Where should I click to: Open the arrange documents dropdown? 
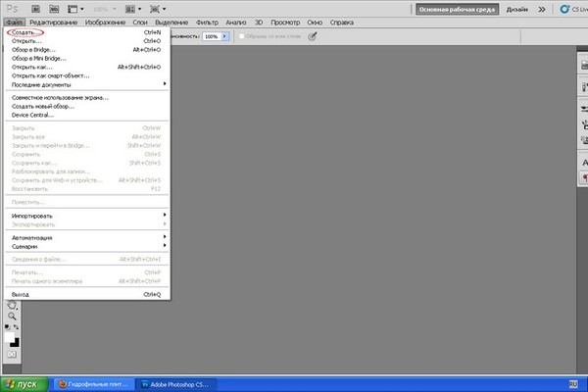point(129,7)
